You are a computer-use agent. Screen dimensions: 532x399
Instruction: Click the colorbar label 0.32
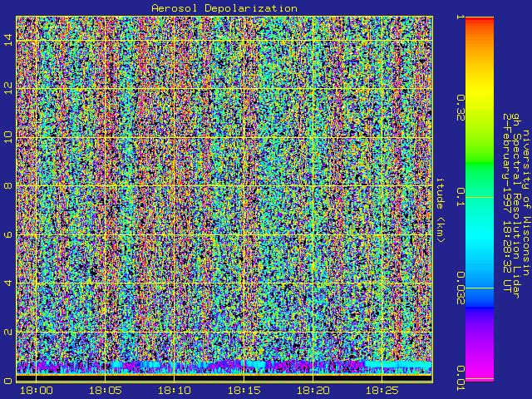[461, 108]
